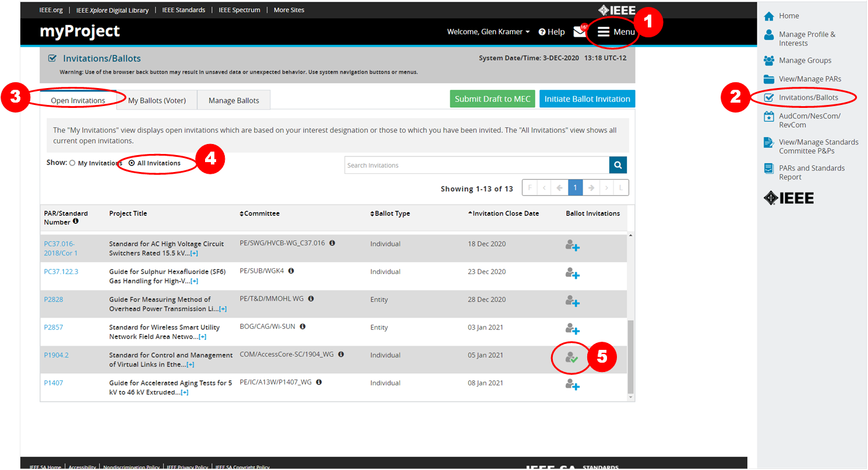Image resolution: width=868 pixels, height=470 pixels.
Task: Click info icon beside PAR/Standard Number header
Action: pos(76,222)
